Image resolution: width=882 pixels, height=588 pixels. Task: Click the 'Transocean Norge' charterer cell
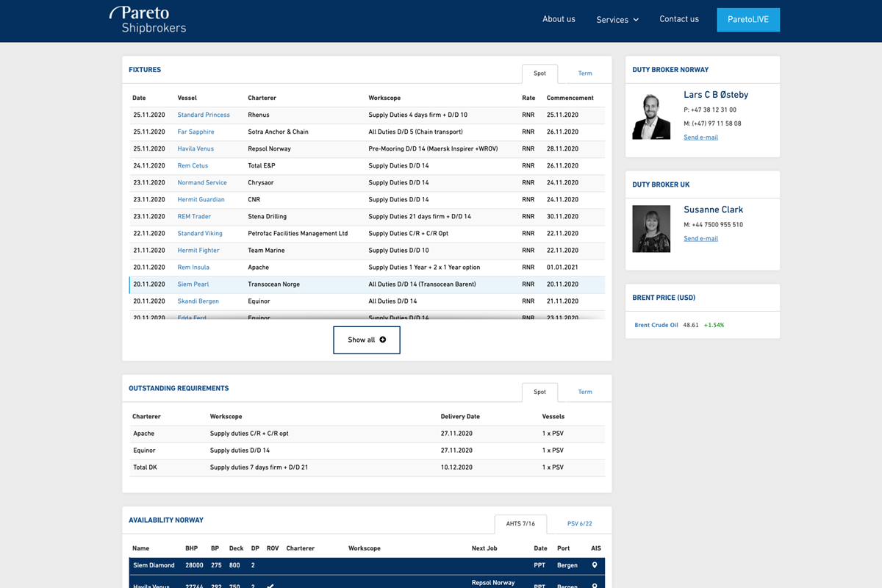point(274,284)
